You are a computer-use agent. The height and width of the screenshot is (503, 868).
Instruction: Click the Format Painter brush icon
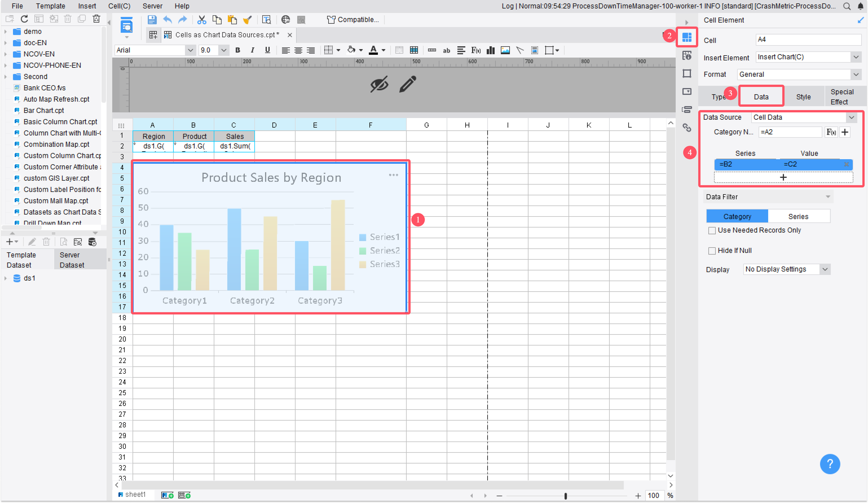click(x=247, y=20)
